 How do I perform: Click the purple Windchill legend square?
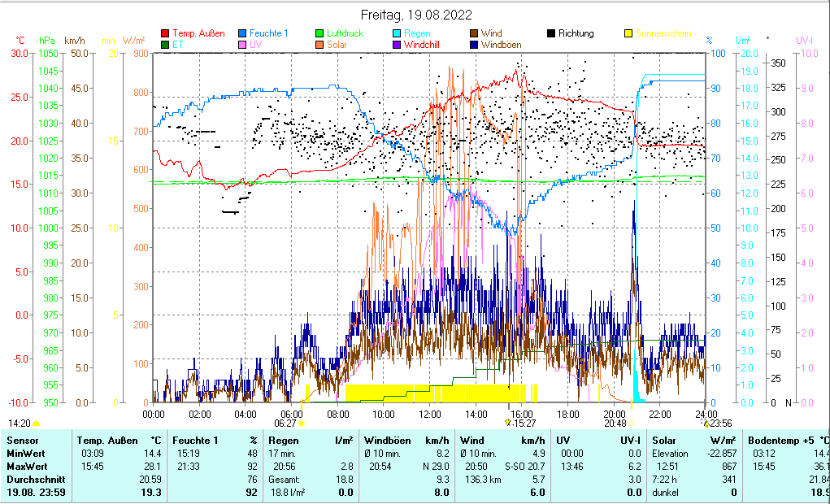398,45
